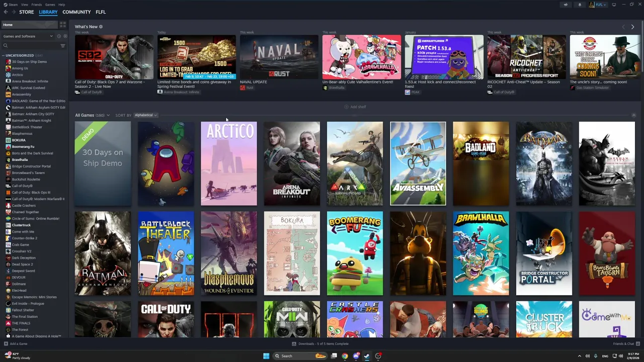Click the sidebar search magnifier icon
The width and height of the screenshot is (644, 362).
(x=6, y=46)
